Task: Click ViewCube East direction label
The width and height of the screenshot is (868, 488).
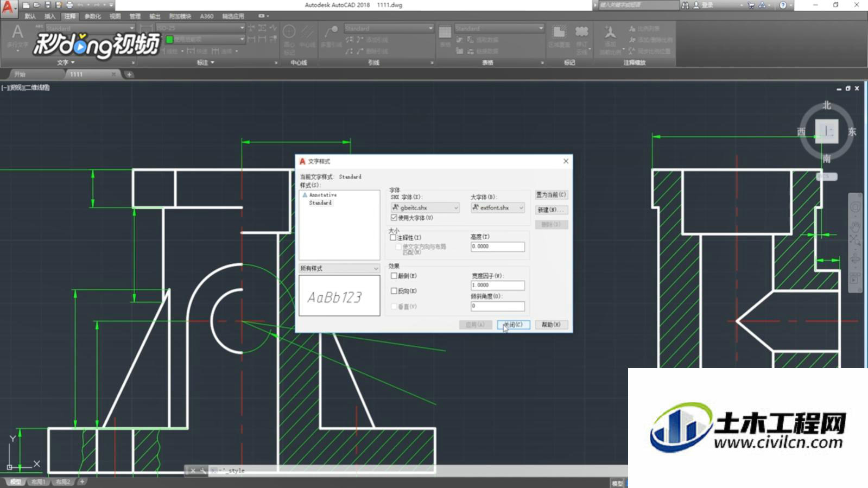Action: [852, 131]
